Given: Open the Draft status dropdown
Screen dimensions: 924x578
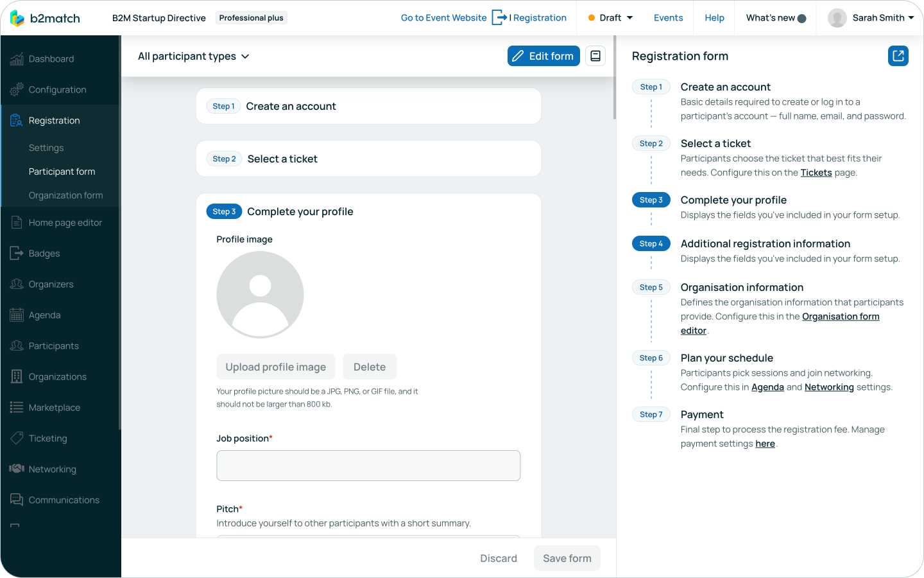Looking at the screenshot, I should coord(610,18).
